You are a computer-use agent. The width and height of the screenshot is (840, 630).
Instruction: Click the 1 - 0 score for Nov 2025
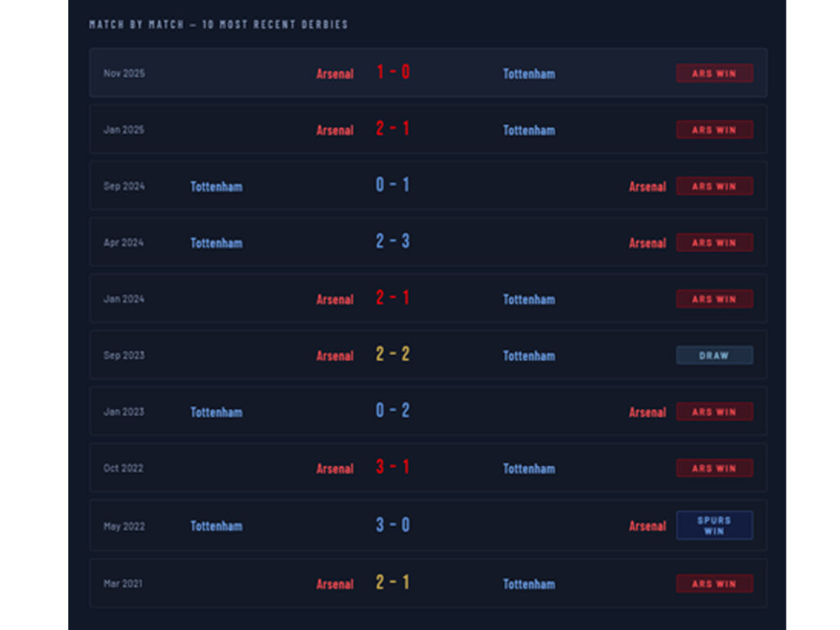click(x=393, y=72)
